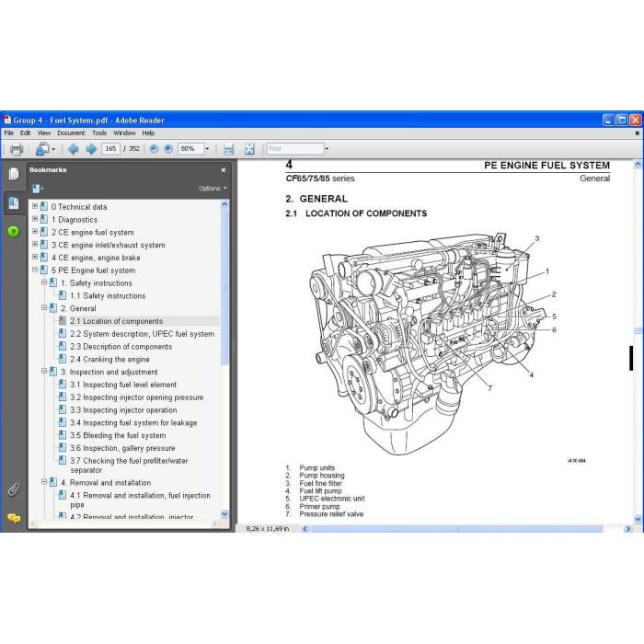This screenshot has height=644, width=644.
Task: Click the Previous Page blue arrow
Action: click(73, 149)
